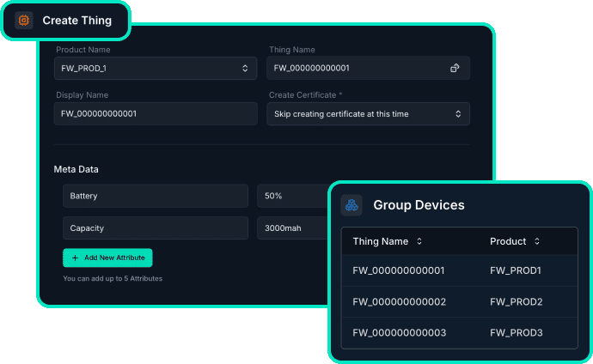Select the FW_000000000003 device row

[460, 332]
